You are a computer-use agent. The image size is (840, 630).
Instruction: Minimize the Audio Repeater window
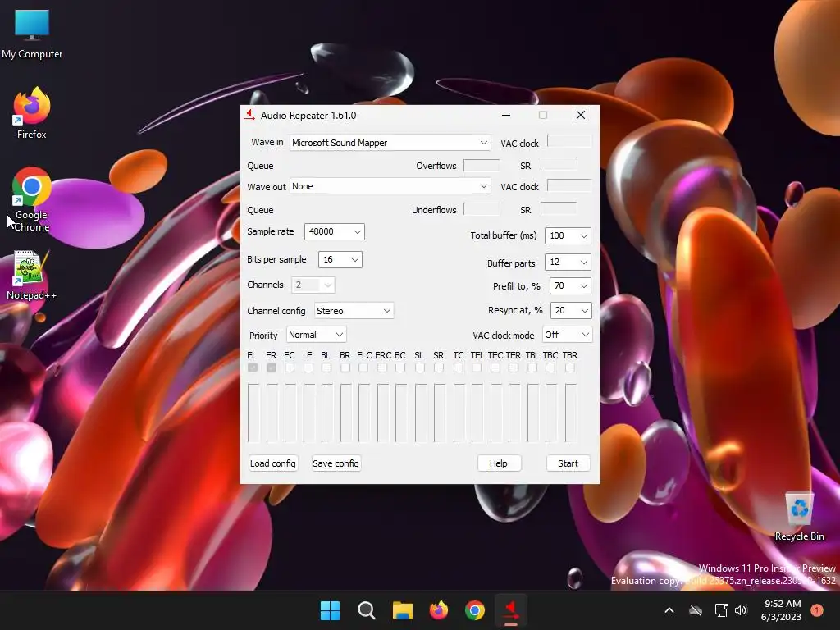point(505,115)
